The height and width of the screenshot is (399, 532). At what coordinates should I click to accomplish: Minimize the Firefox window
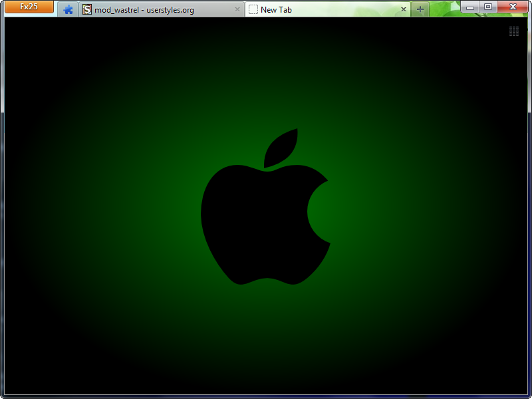point(470,7)
